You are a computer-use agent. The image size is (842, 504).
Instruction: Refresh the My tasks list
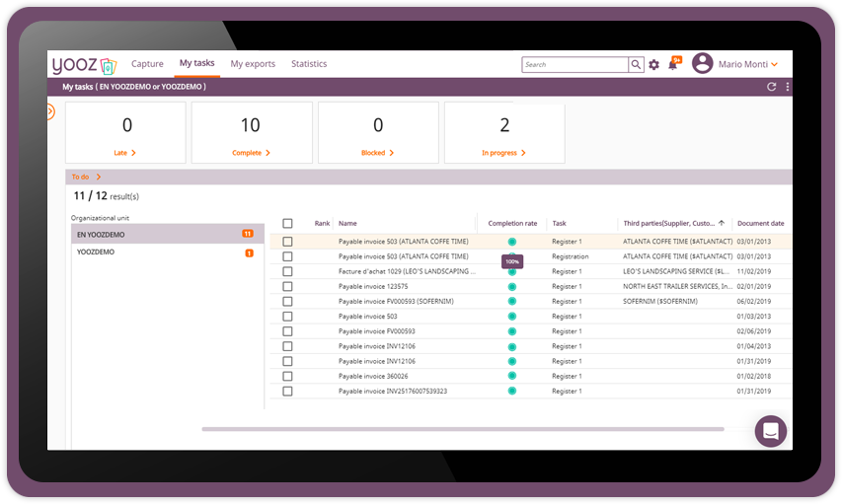(771, 87)
